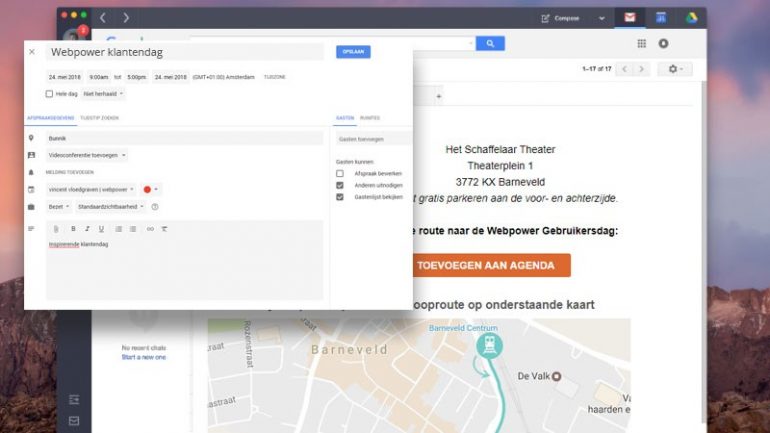
Task: Open the red event color swatch picker
Action: pos(150,189)
